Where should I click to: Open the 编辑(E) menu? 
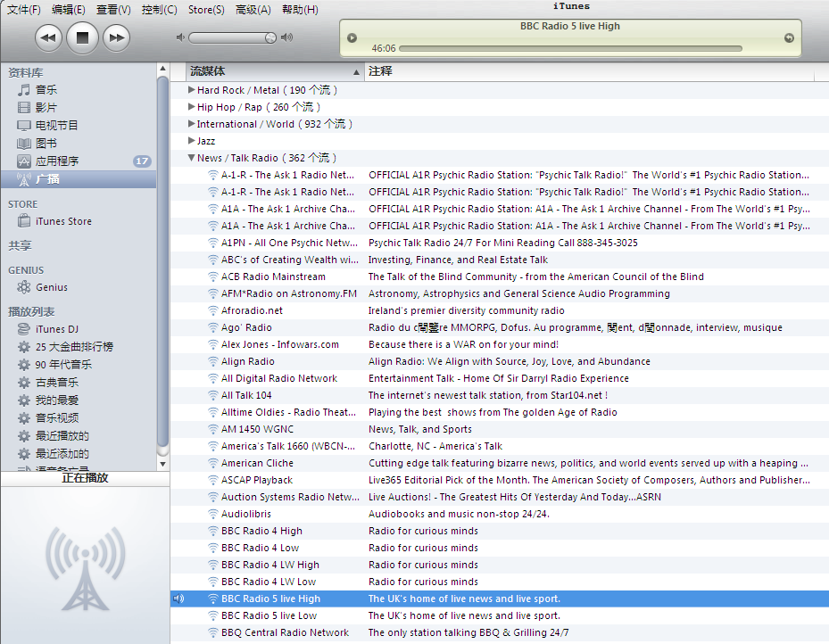[68, 10]
